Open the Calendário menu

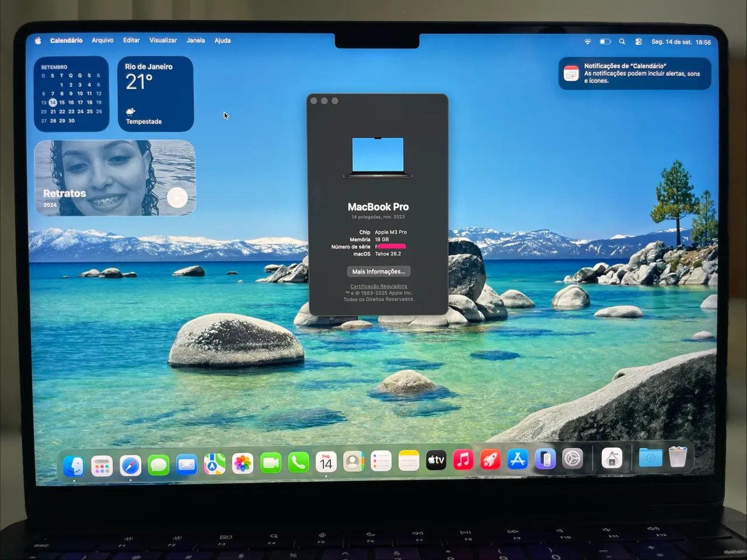tap(66, 41)
